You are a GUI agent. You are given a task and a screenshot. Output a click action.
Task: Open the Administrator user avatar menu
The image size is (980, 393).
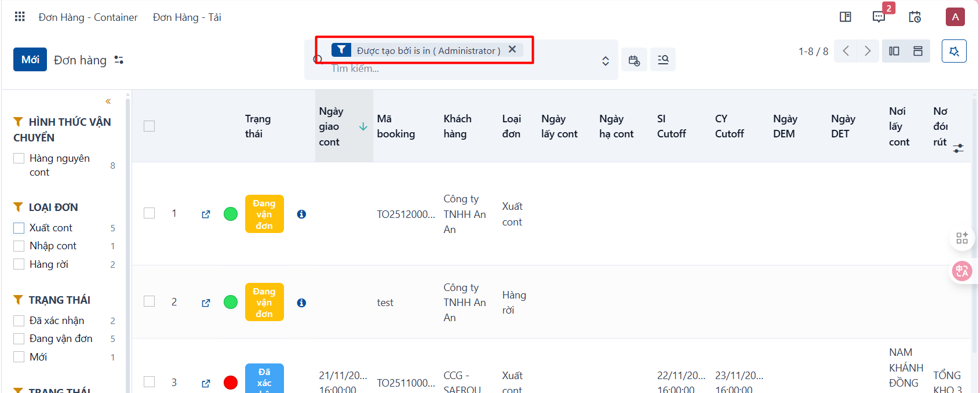point(955,17)
